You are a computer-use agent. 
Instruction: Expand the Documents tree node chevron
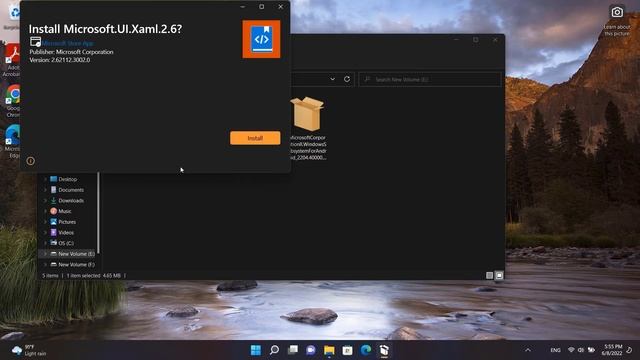(45, 190)
